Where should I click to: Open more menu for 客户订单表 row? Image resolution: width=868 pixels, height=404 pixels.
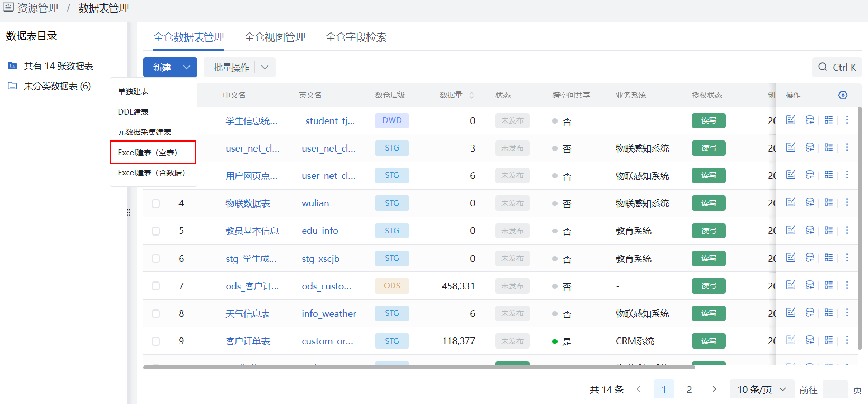(x=847, y=340)
